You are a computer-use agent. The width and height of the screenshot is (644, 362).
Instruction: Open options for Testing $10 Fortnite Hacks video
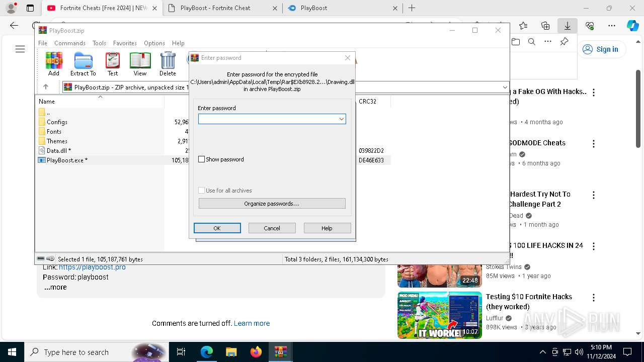[594, 298]
